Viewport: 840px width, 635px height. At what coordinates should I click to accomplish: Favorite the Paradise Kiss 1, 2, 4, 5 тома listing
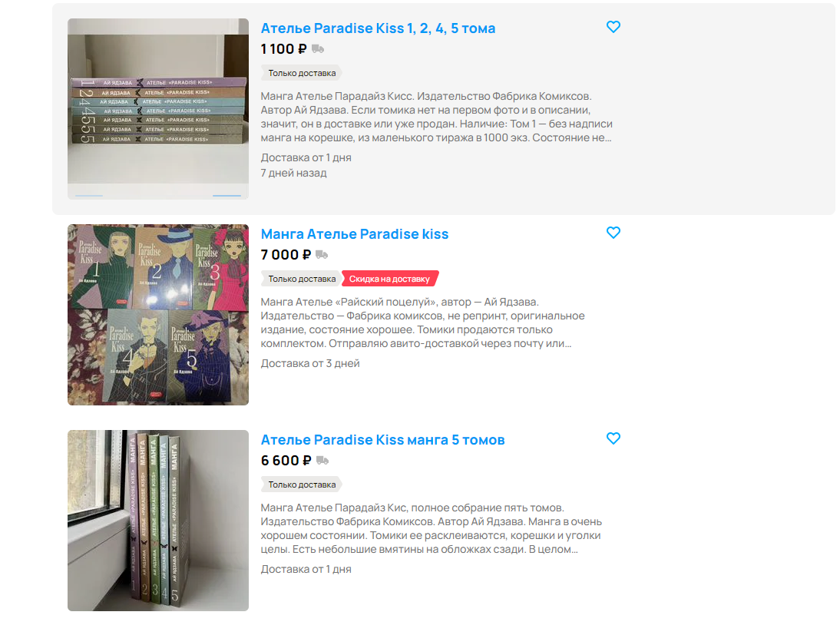[x=613, y=27]
